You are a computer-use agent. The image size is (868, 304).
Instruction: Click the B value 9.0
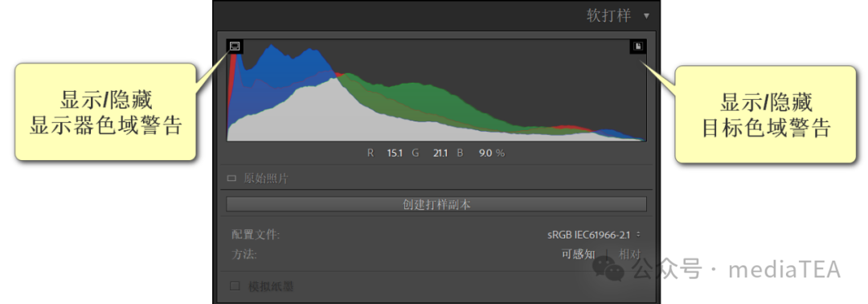[x=485, y=154]
